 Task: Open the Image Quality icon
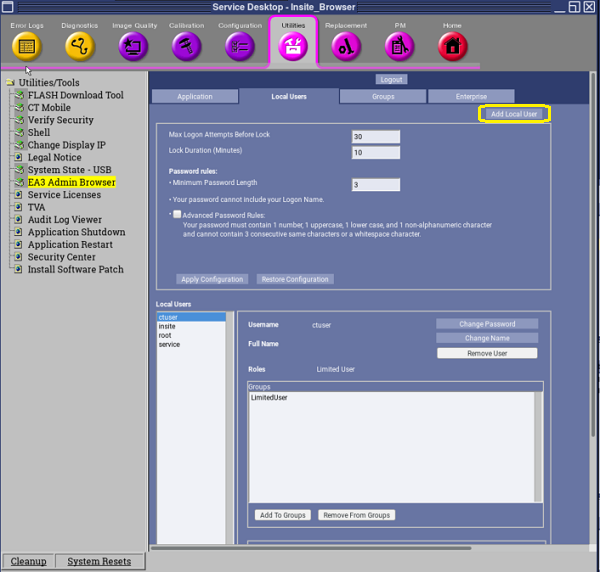[x=133, y=46]
